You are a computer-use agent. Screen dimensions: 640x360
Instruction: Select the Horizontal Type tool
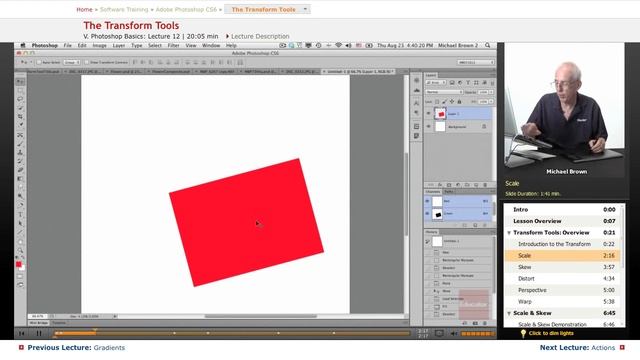20,214
